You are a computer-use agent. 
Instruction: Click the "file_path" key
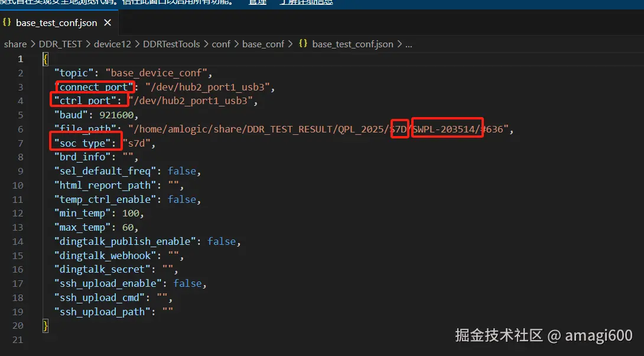(x=85, y=129)
